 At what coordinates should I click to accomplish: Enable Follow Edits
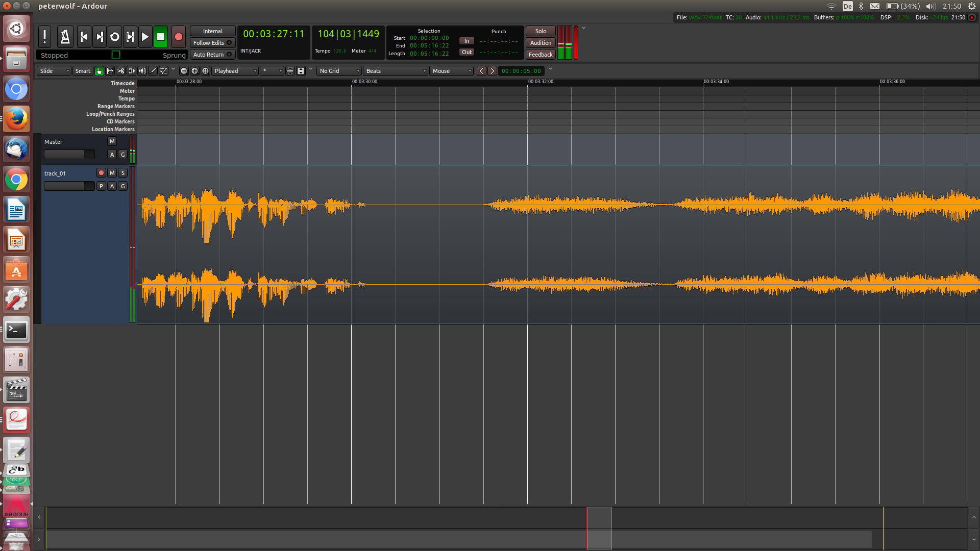click(x=212, y=42)
